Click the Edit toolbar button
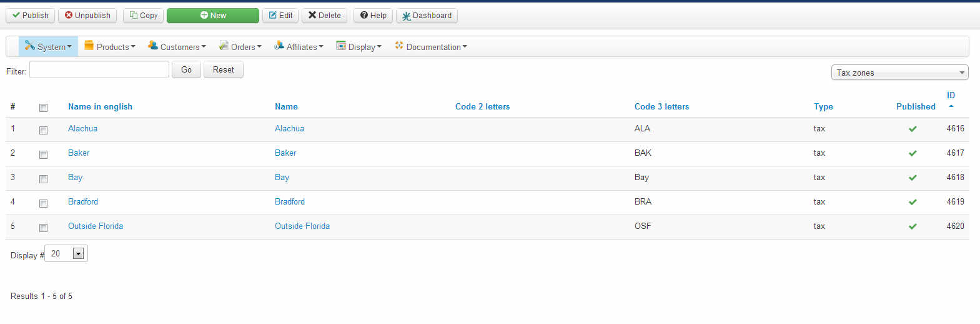 [x=280, y=16]
